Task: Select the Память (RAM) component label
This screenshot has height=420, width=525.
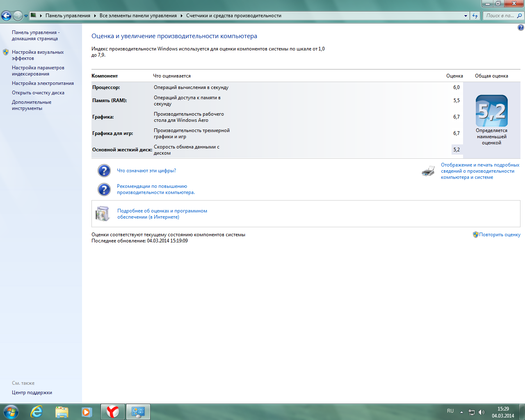Action: pyautogui.click(x=110, y=100)
